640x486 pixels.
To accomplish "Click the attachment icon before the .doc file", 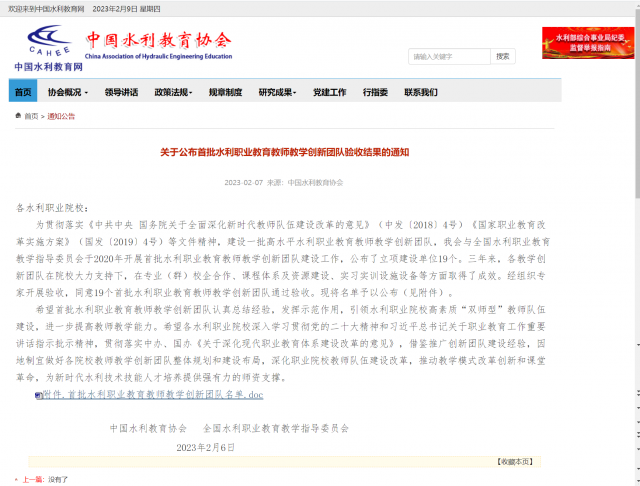I will point(38,395).
